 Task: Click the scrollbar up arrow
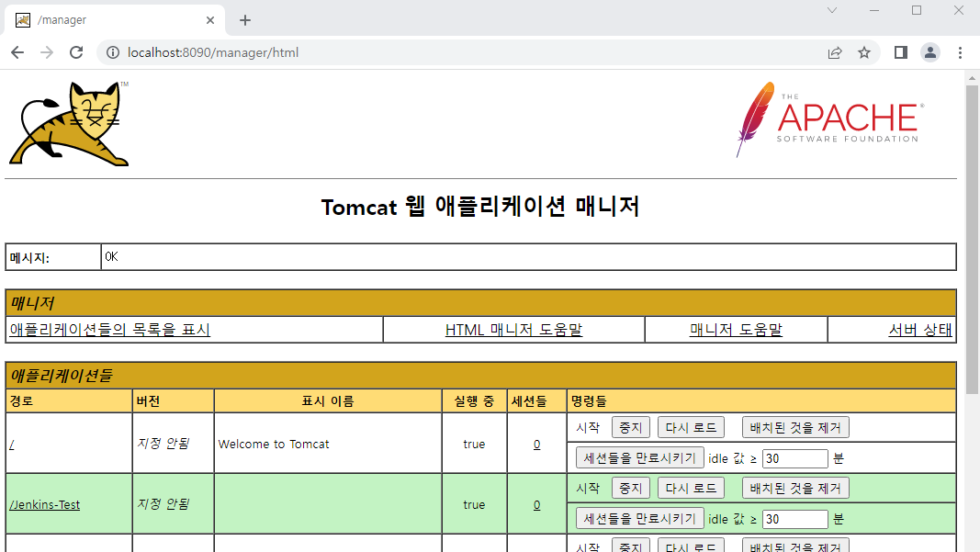[x=972, y=78]
